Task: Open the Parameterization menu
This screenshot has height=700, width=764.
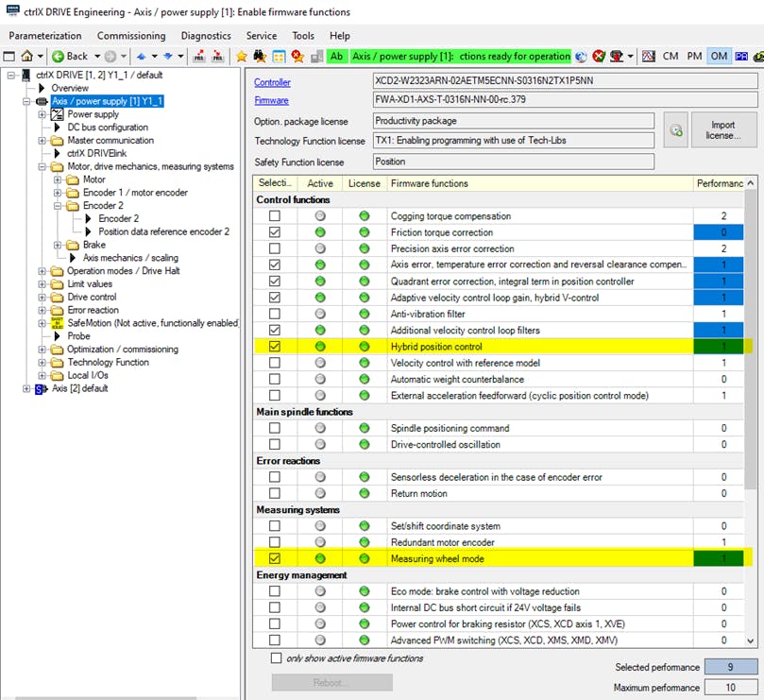Action: 45,36
